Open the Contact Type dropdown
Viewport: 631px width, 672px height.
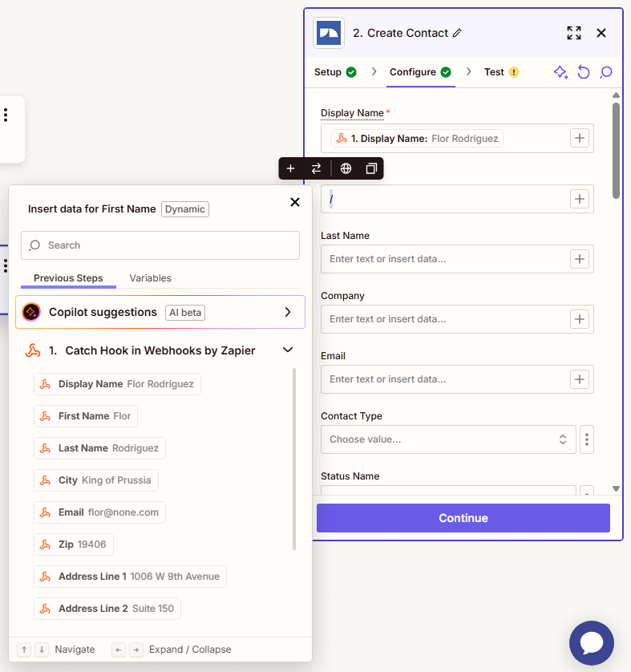coord(448,439)
